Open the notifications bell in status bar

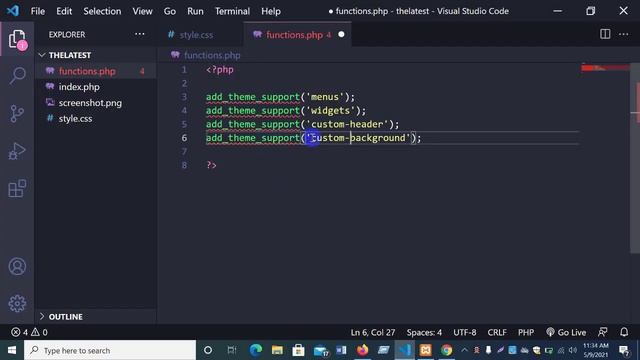pyautogui.click(x=624, y=332)
